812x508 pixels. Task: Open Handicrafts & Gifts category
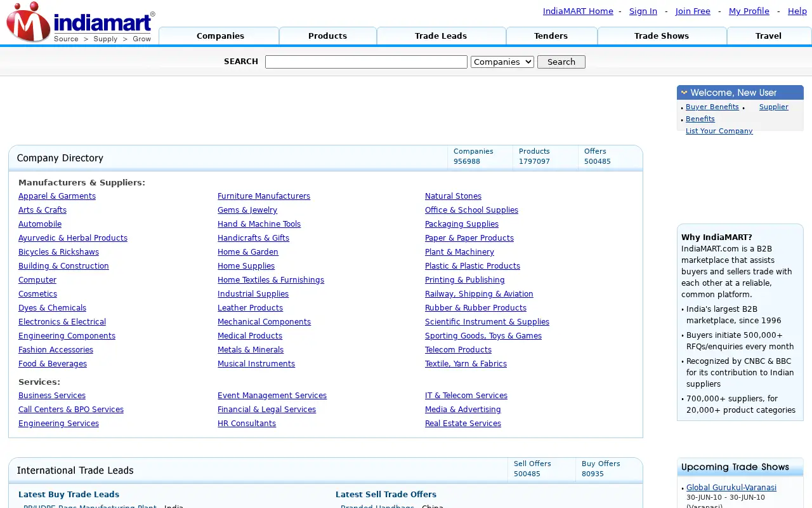point(253,238)
